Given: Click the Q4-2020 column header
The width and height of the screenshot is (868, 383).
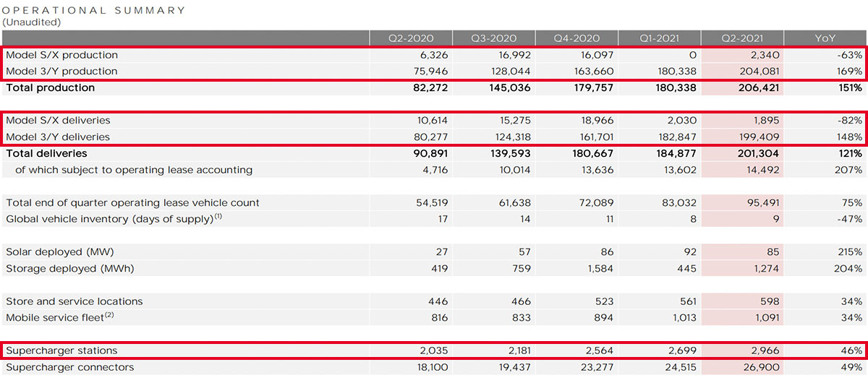Looking at the screenshot, I should (576, 39).
